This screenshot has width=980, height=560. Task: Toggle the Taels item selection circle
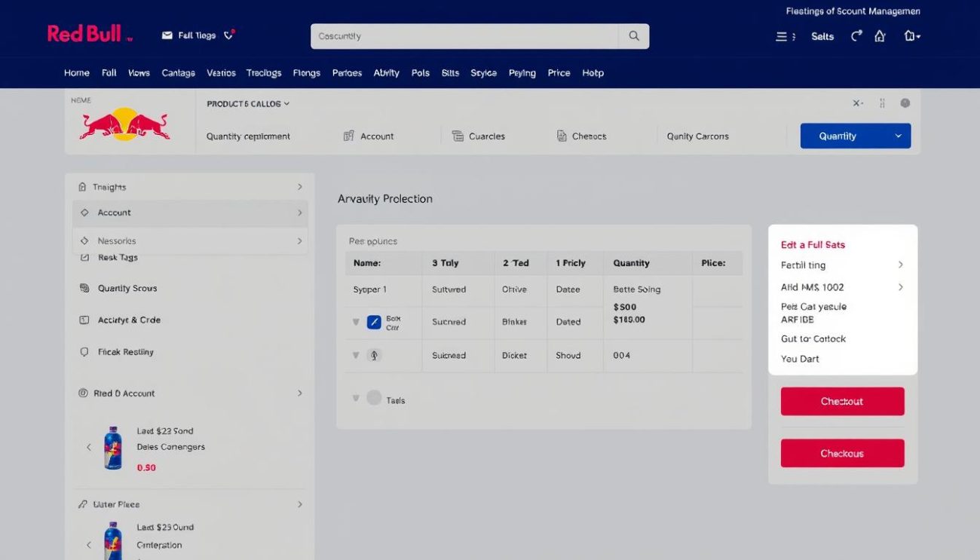373,397
